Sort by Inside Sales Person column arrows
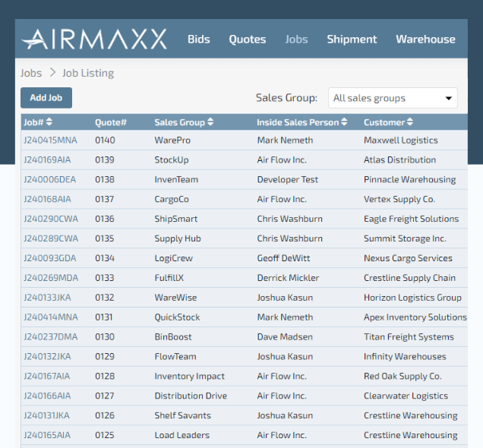 point(344,122)
